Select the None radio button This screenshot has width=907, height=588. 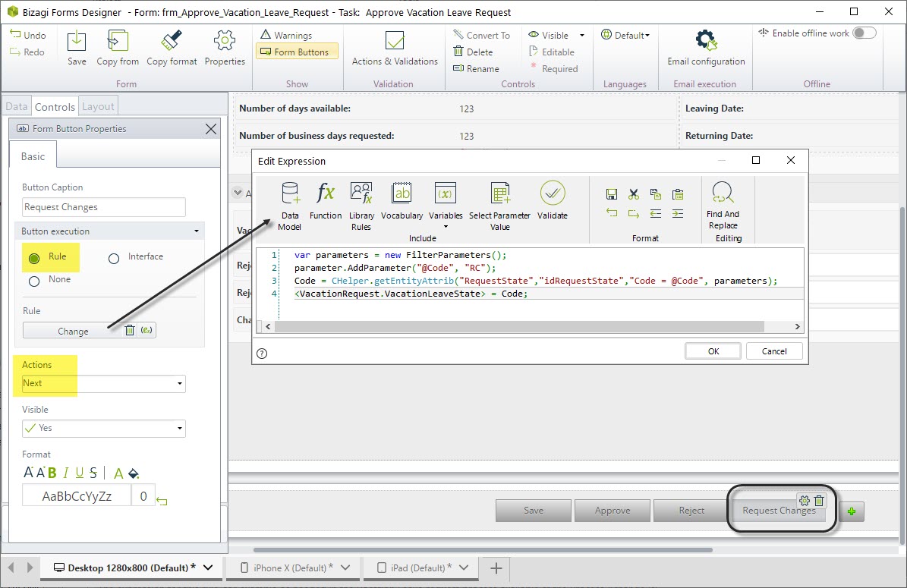point(34,281)
